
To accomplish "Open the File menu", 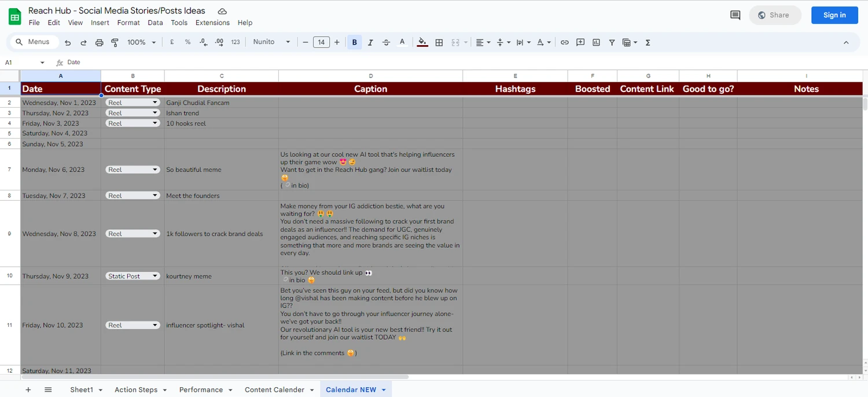I will tap(34, 23).
